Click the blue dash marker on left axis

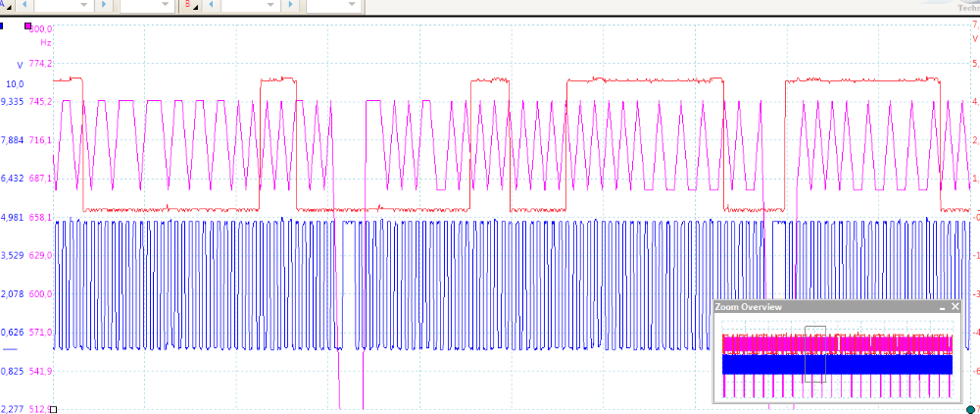coord(11,348)
